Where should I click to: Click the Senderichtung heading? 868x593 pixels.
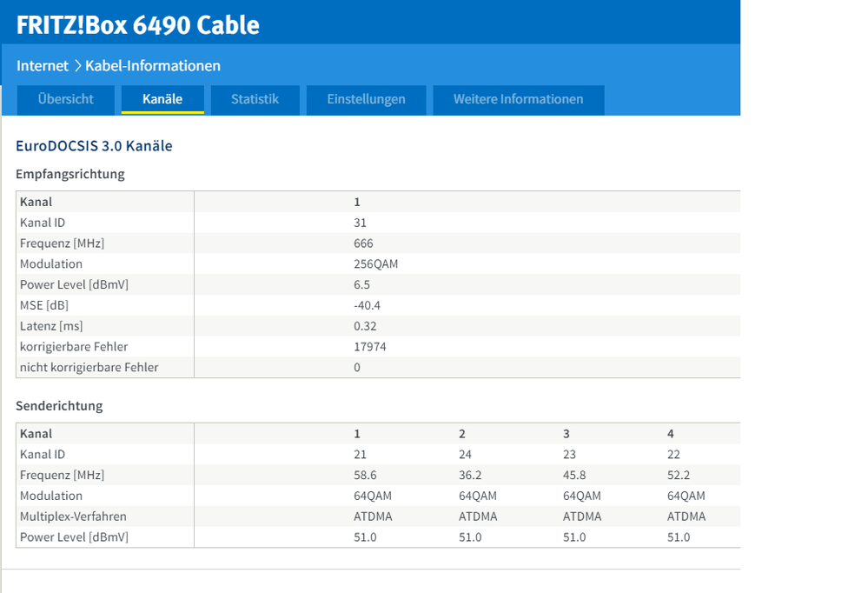click(59, 406)
